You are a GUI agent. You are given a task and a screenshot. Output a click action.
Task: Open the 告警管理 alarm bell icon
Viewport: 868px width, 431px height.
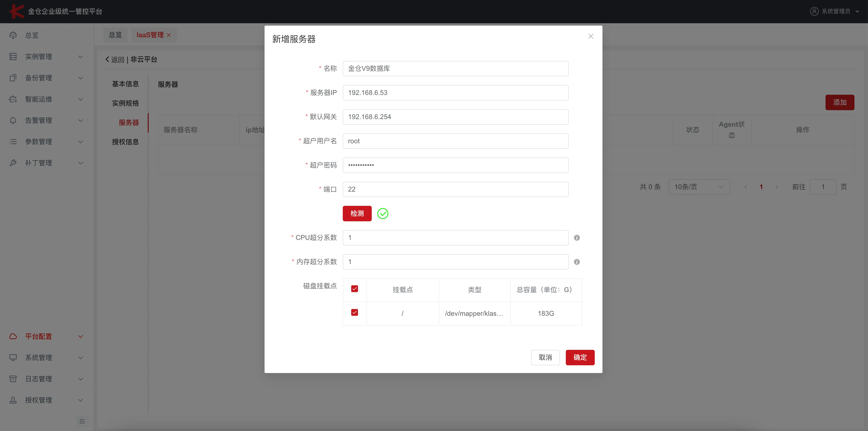click(x=13, y=120)
